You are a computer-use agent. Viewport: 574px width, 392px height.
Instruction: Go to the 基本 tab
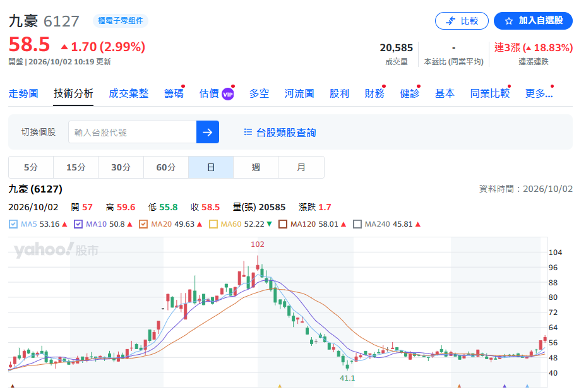(x=445, y=93)
